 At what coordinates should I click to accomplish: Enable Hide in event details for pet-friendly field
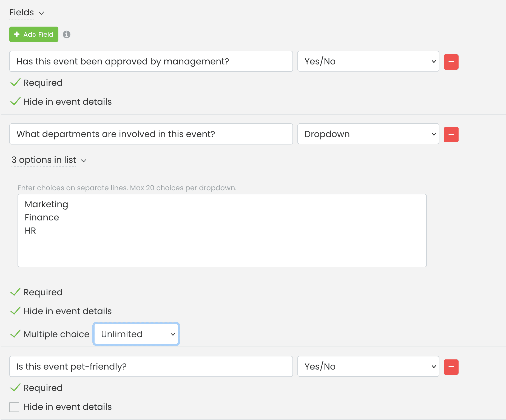(x=14, y=407)
